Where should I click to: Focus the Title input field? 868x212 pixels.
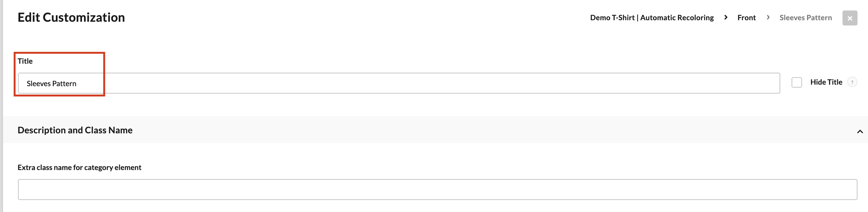399,83
